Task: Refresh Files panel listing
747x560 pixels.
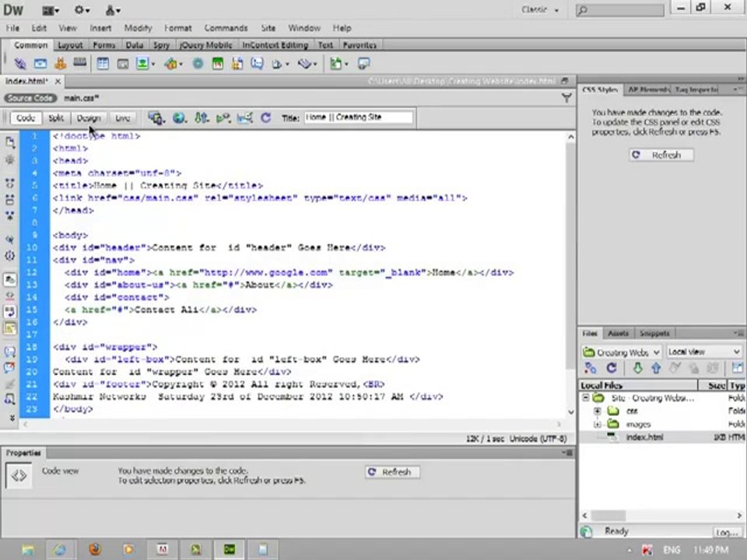Action: tap(612, 368)
